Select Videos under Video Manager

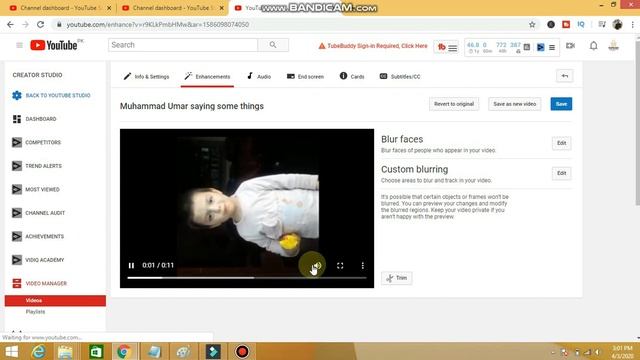click(55, 300)
